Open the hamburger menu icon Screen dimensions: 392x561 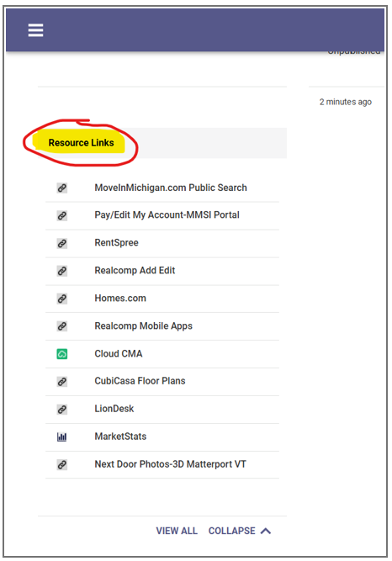tap(36, 30)
